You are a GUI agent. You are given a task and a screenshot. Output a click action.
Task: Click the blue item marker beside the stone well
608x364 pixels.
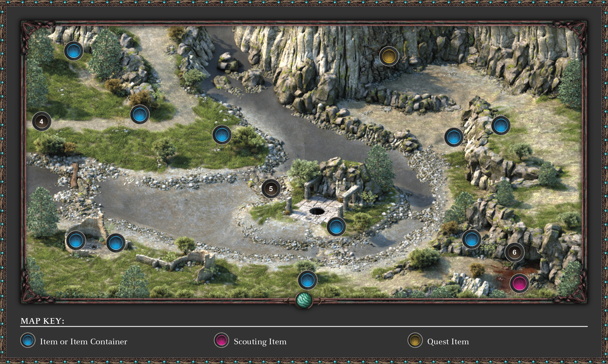336,227
